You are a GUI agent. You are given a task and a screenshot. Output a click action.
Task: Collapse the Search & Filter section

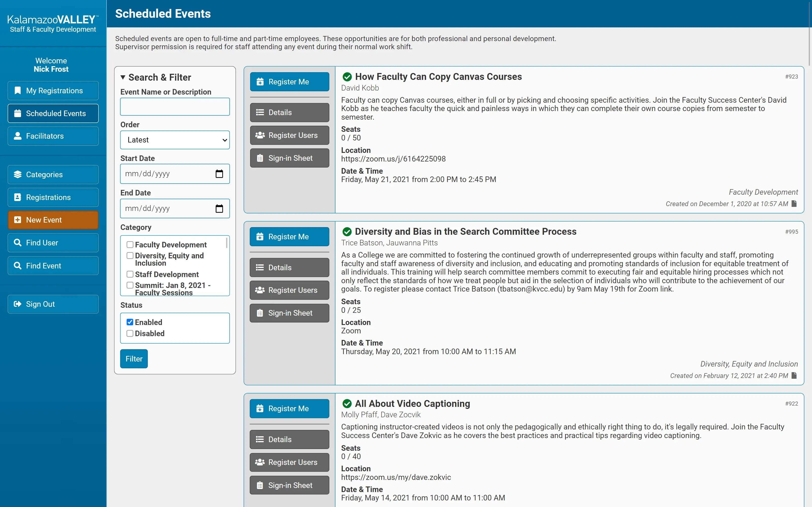click(x=123, y=77)
